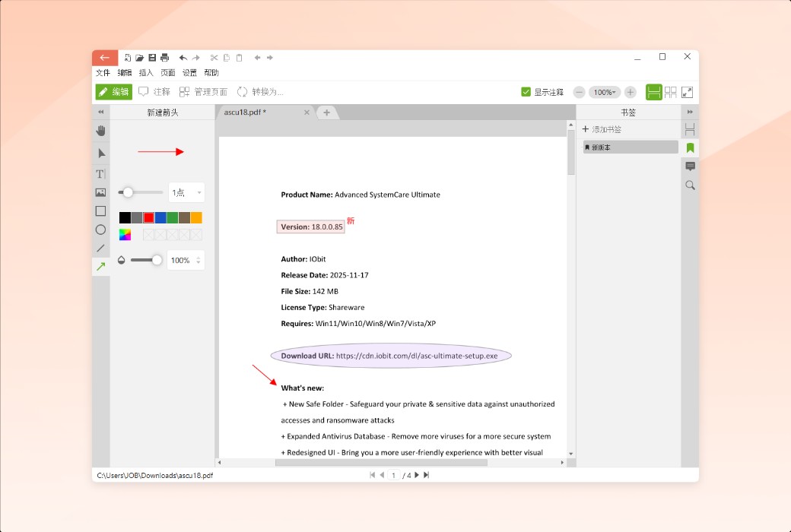Select the Rectangle drawing tool
The width and height of the screenshot is (791, 532).
(x=100, y=211)
